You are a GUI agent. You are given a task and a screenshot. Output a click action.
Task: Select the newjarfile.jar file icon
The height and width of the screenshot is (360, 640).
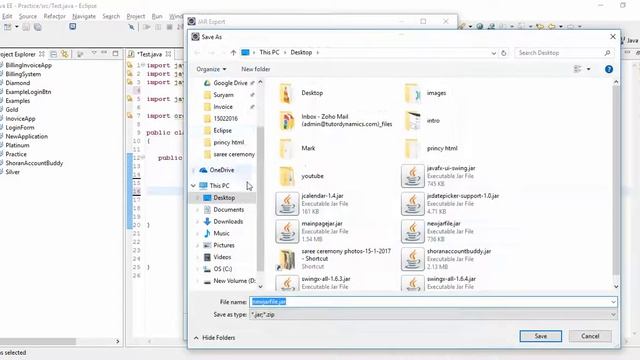413,231
